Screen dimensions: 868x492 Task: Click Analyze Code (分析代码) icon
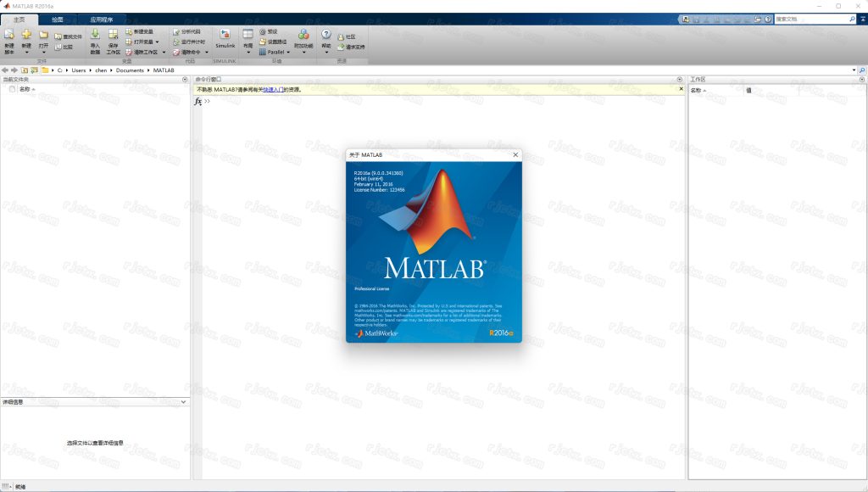[176, 31]
